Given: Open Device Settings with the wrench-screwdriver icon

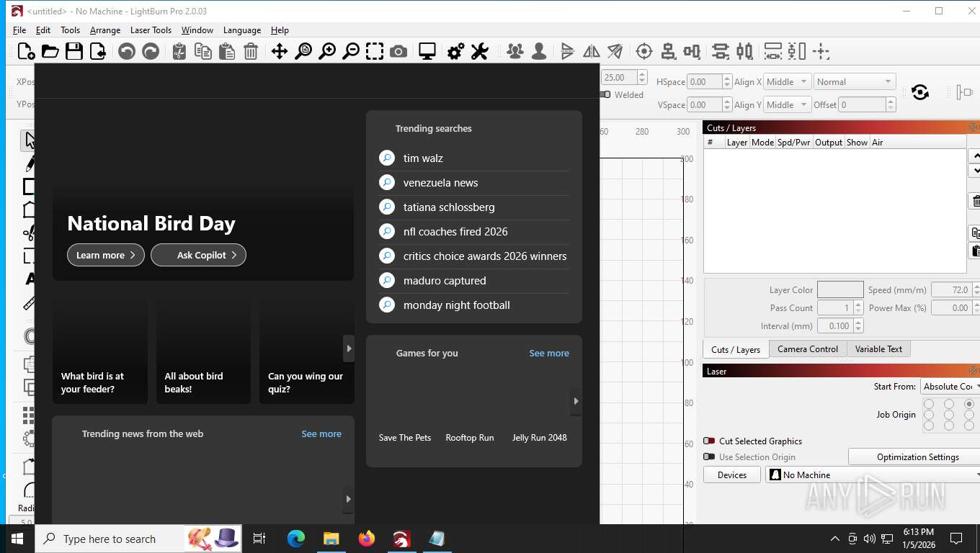Looking at the screenshot, I should click(x=479, y=51).
